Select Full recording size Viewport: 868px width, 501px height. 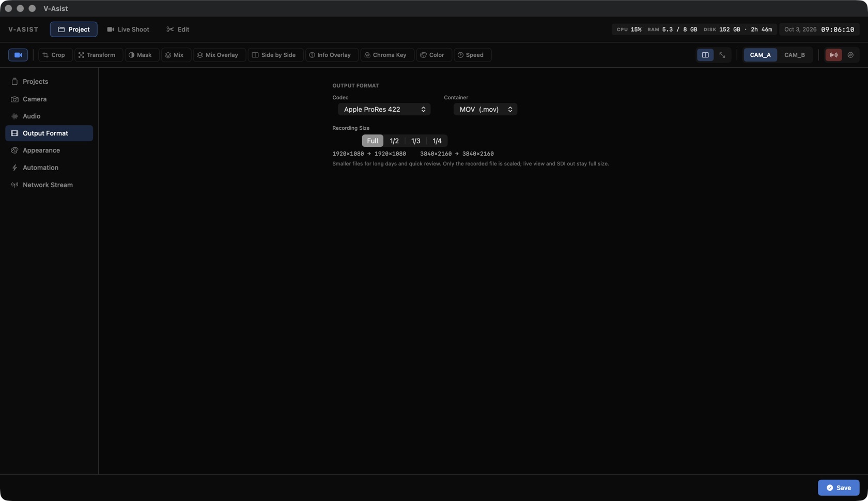pyautogui.click(x=373, y=141)
